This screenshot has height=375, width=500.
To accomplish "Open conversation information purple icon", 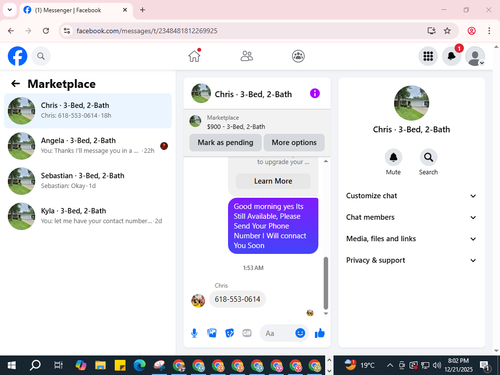I will click(315, 93).
